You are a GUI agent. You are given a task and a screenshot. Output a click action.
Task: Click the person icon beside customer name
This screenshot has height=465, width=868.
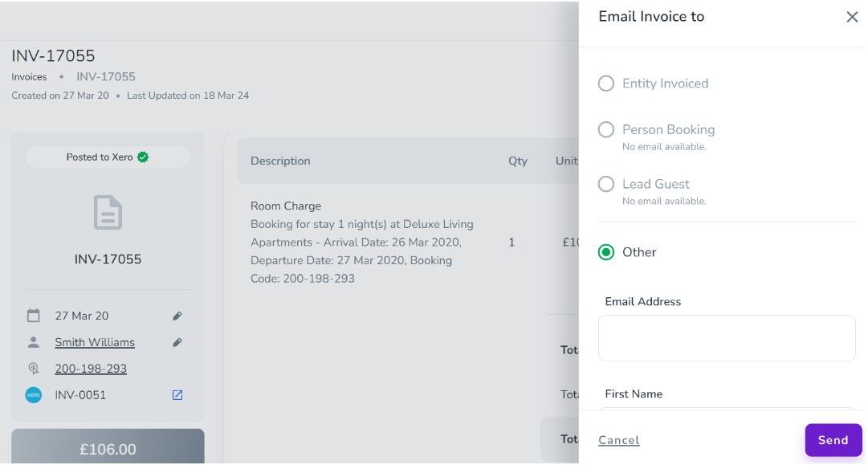[33, 342]
